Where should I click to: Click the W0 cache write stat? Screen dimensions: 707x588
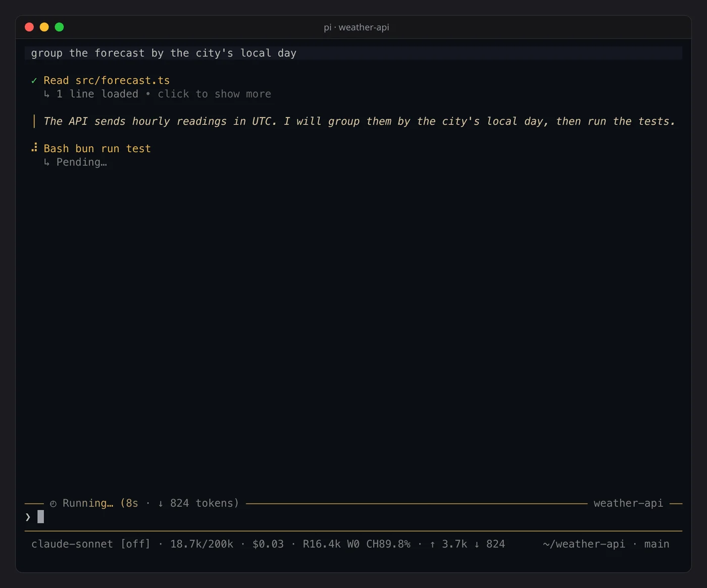point(353,544)
